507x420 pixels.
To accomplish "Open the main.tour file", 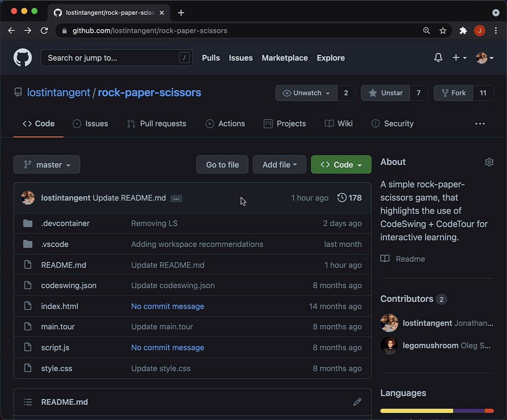I will (x=58, y=327).
